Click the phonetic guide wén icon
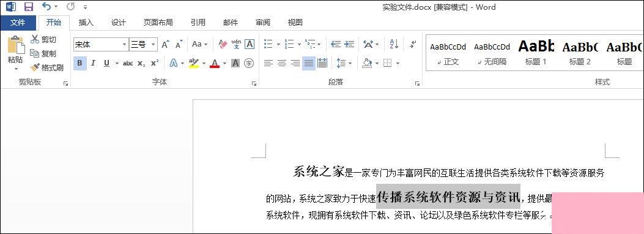Image resolution: width=644 pixels, height=234 pixels. coord(236,44)
